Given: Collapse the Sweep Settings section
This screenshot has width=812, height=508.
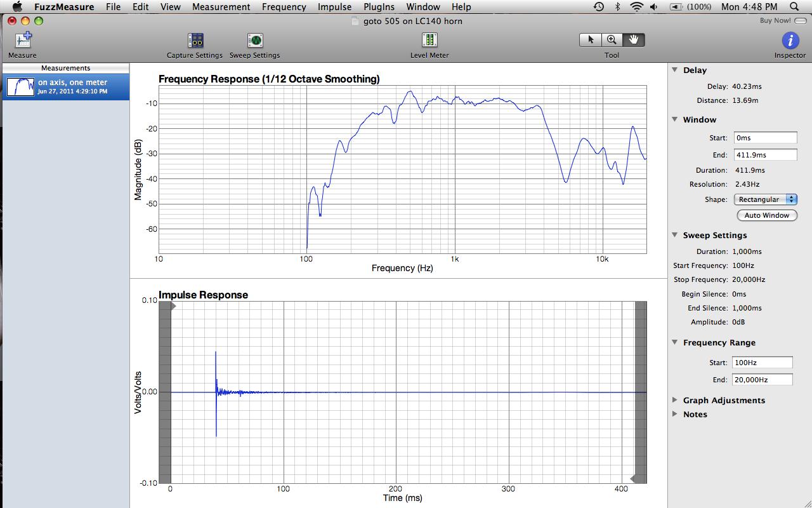Looking at the screenshot, I should [x=675, y=235].
